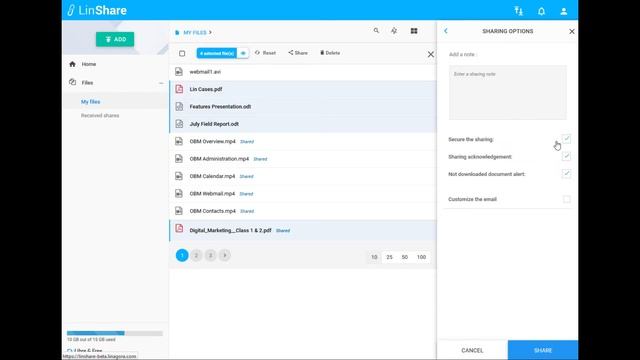Click the Home sidebar icon
Viewport: 640px width, 360px height.
[72, 64]
